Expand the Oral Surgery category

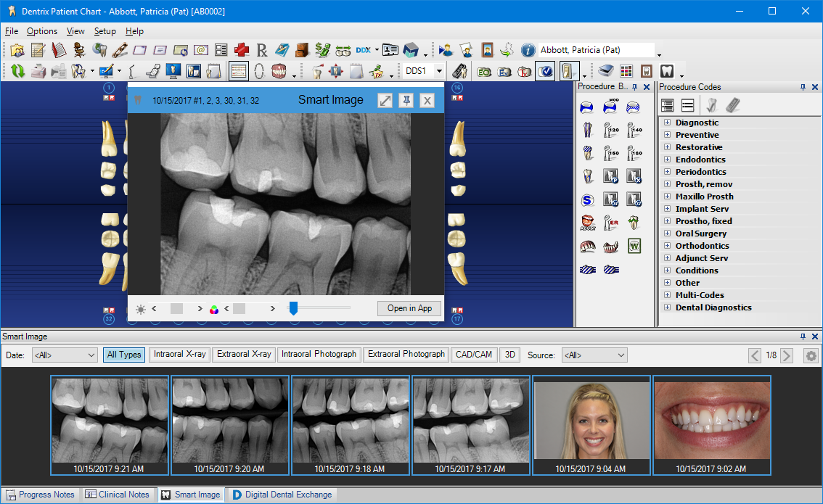click(x=667, y=234)
